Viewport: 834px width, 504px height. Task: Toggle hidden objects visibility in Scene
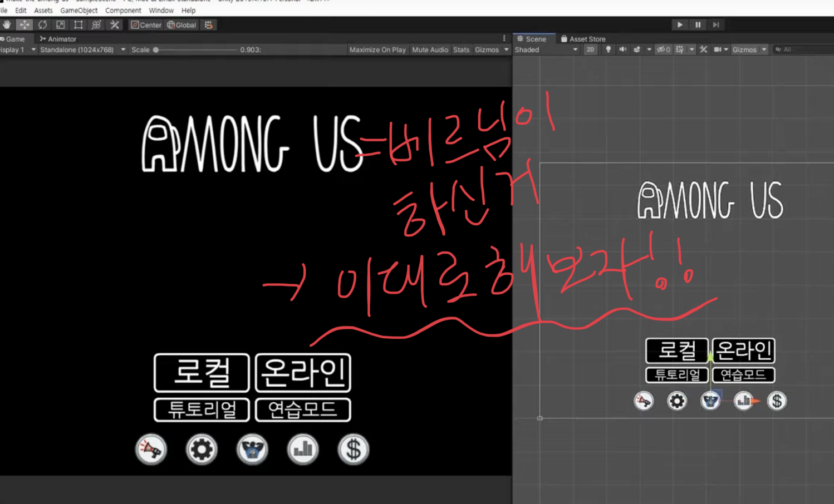(663, 50)
